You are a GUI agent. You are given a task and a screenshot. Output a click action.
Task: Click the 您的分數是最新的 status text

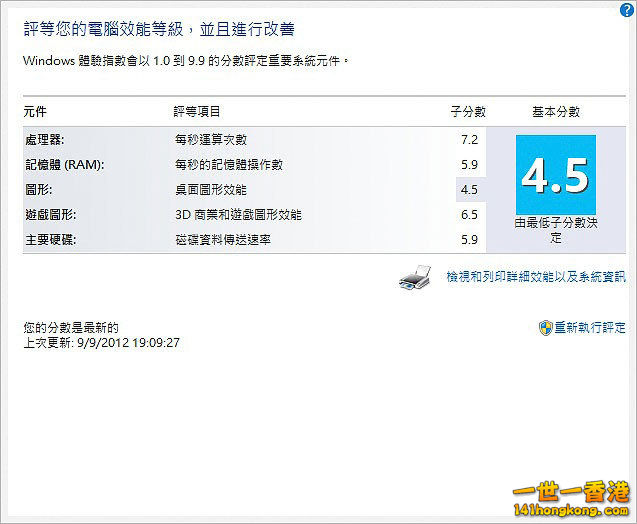(x=71, y=327)
